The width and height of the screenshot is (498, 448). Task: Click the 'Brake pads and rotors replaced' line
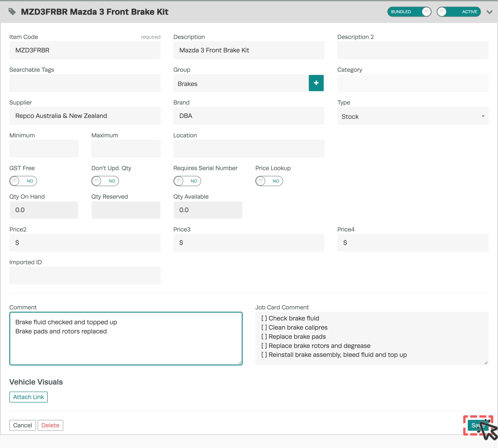(x=61, y=331)
